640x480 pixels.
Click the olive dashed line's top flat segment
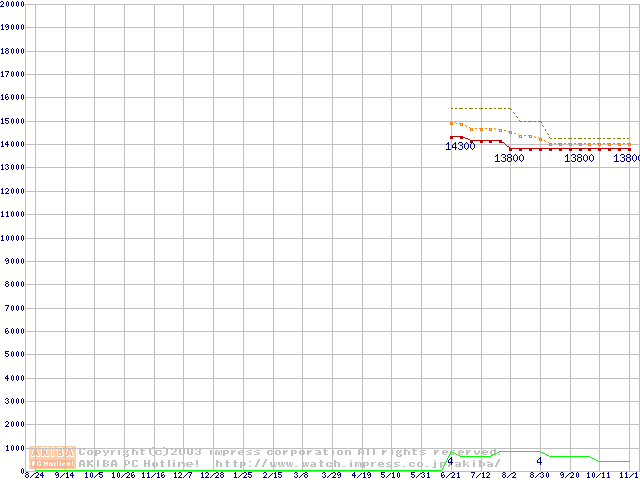(481, 108)
